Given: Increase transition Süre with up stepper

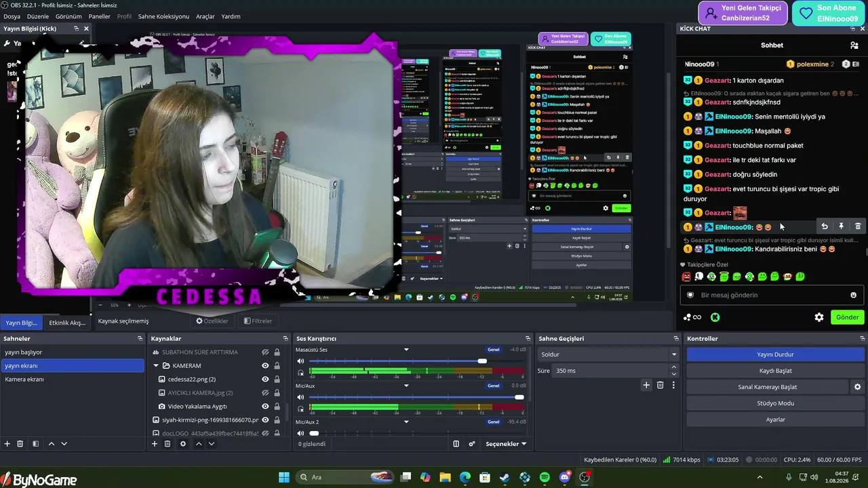Looking at the screenshot, I should click(x=673, y=367).
